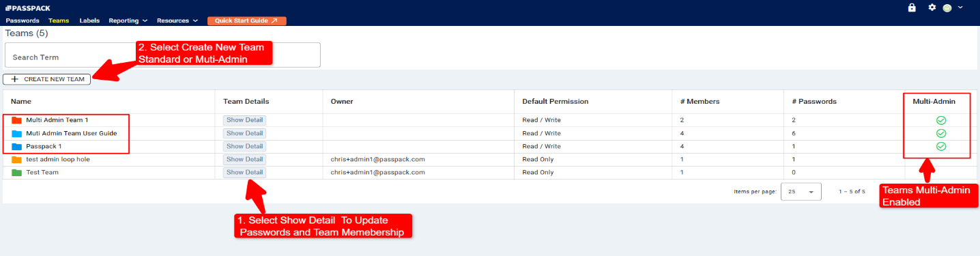Show Detail for test admin loop hole
The width and height of the screenshot is (980, 256).
[244, 159]
